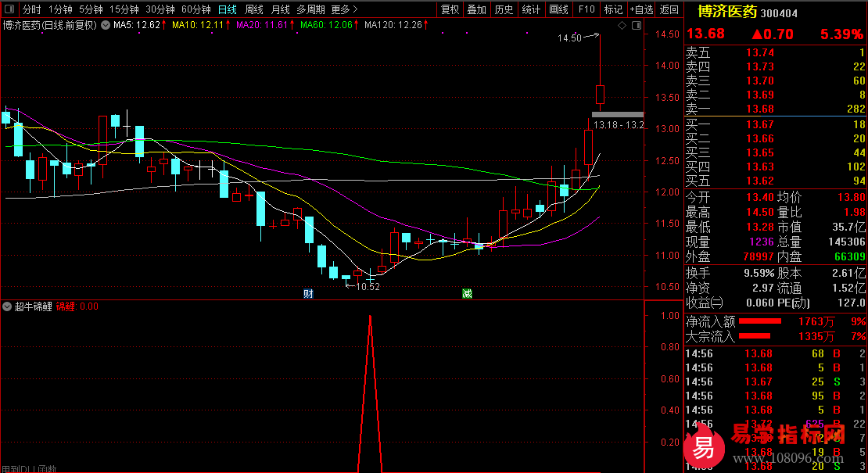
Task: Click the 内盘 value 66309
Action: (x=850, y=256)
